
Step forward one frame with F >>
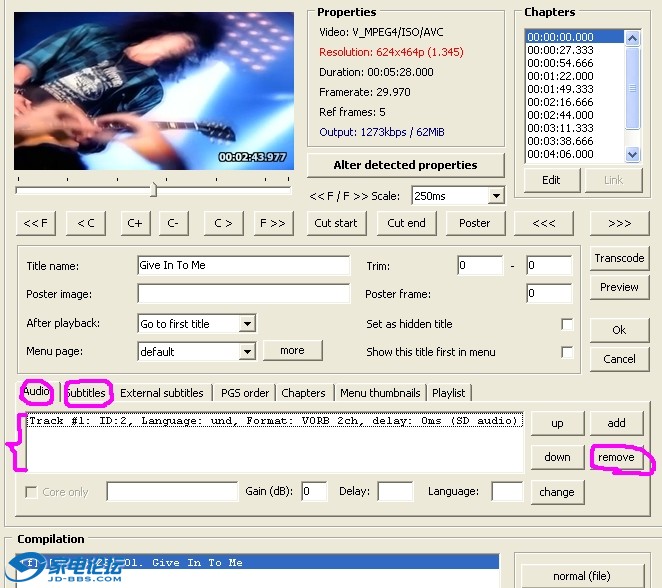(272, 222)
